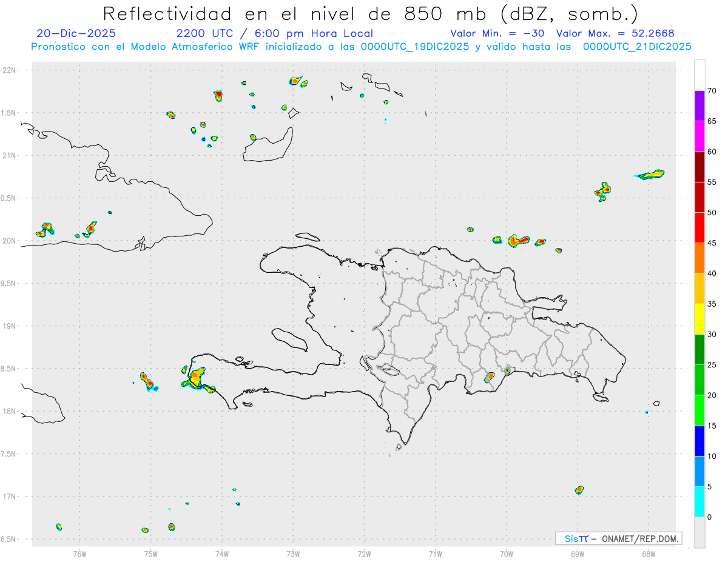Pick the light blue 5-10 dBZ swatch
728x562 pixels.
coord(699,472)
